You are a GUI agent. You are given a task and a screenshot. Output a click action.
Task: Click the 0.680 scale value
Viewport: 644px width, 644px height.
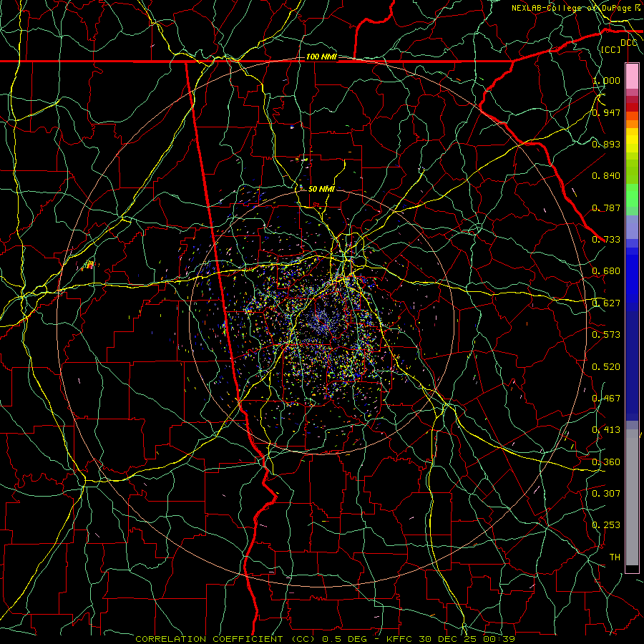pos(606,271)
